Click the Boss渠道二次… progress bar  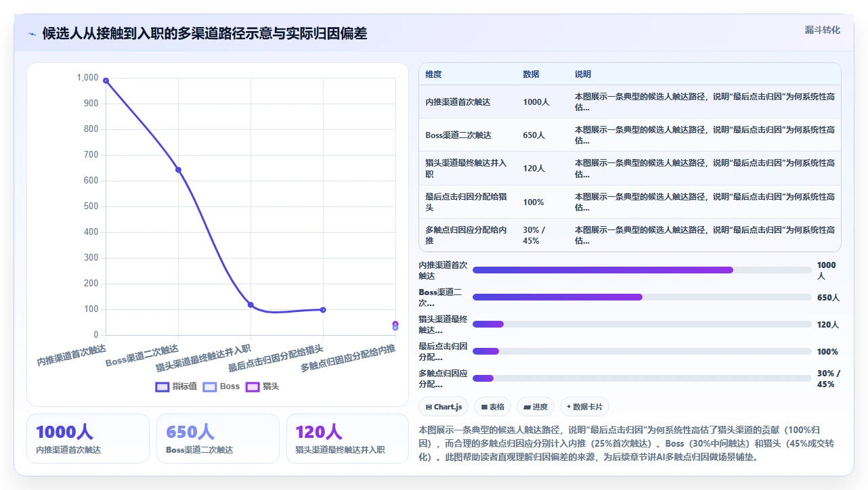pos(642,297)
